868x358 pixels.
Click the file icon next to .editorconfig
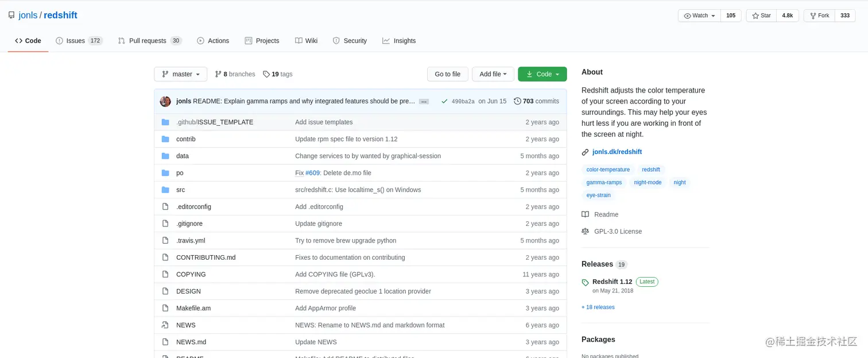point(165,207)
